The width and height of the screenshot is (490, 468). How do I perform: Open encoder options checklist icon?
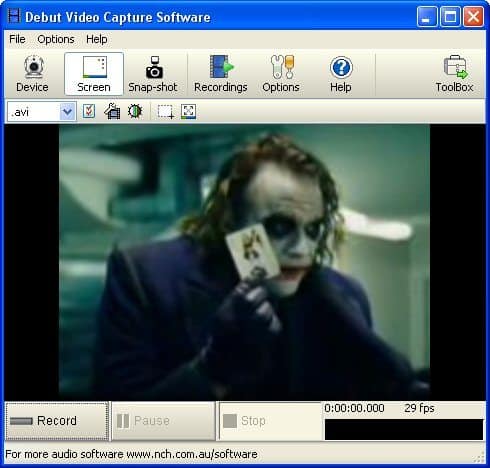(89, 112)
